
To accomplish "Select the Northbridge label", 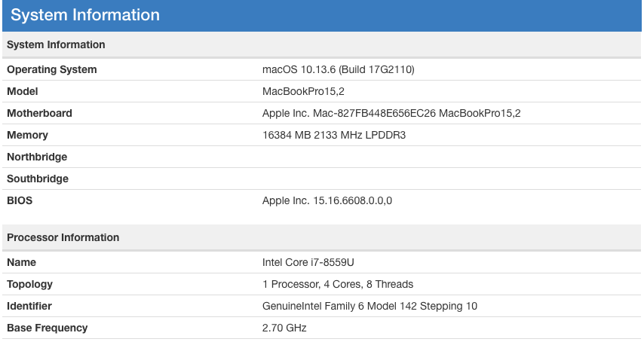I will point(37,157).
